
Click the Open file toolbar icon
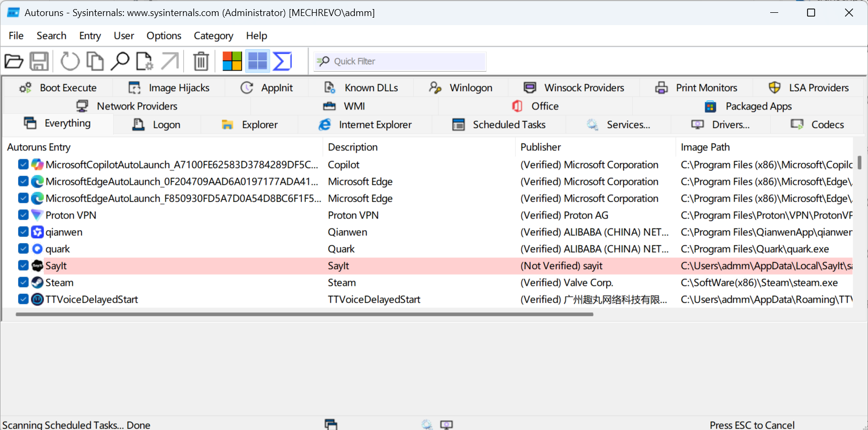click(x=14, y=61)
